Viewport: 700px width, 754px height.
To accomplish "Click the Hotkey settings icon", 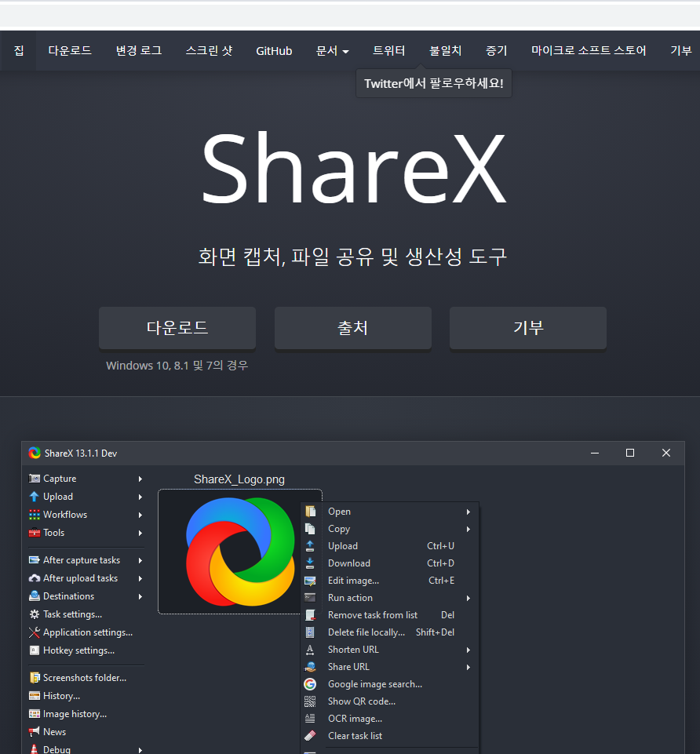I will click(x=35, y=650).
